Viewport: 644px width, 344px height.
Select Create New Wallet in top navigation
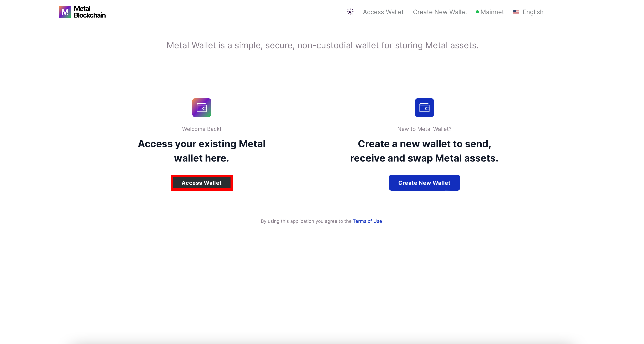coord(440,12)
